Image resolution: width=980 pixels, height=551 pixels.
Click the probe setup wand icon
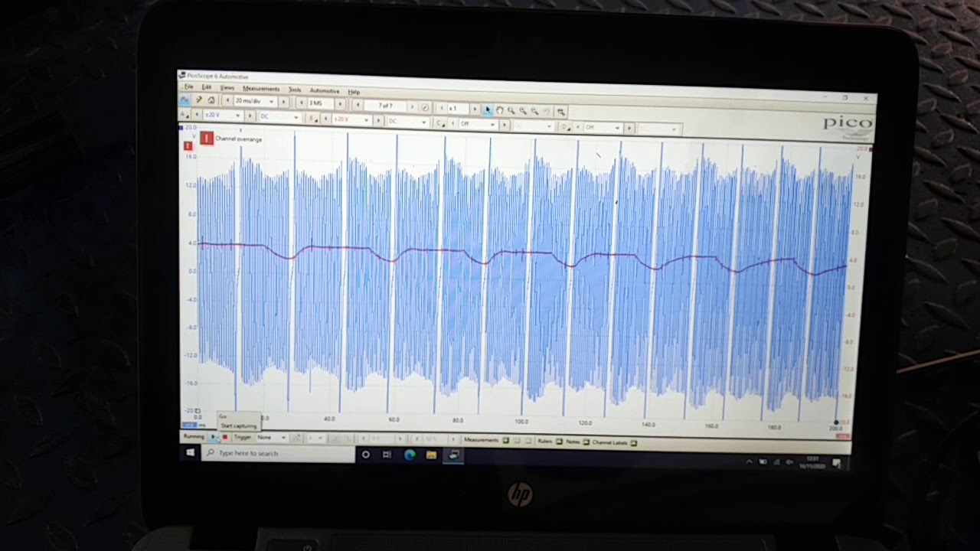pos(198,100)
